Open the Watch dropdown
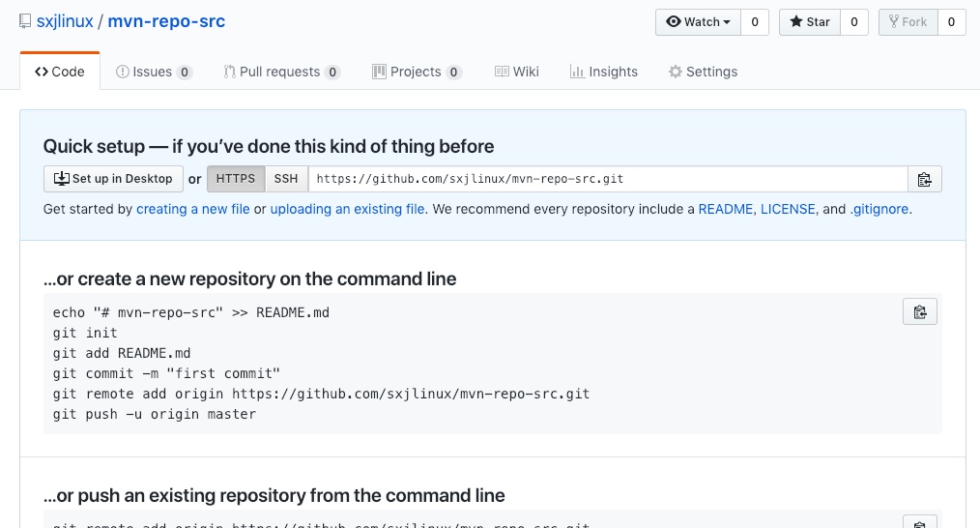Viewport: 980px width, 528px height. (x=698, y=22)
